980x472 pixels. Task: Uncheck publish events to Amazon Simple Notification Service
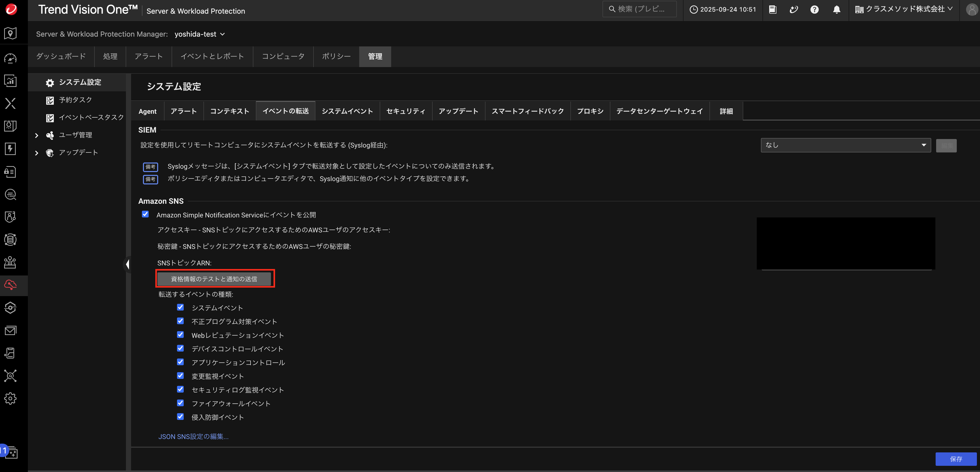(x=145, y=214)
